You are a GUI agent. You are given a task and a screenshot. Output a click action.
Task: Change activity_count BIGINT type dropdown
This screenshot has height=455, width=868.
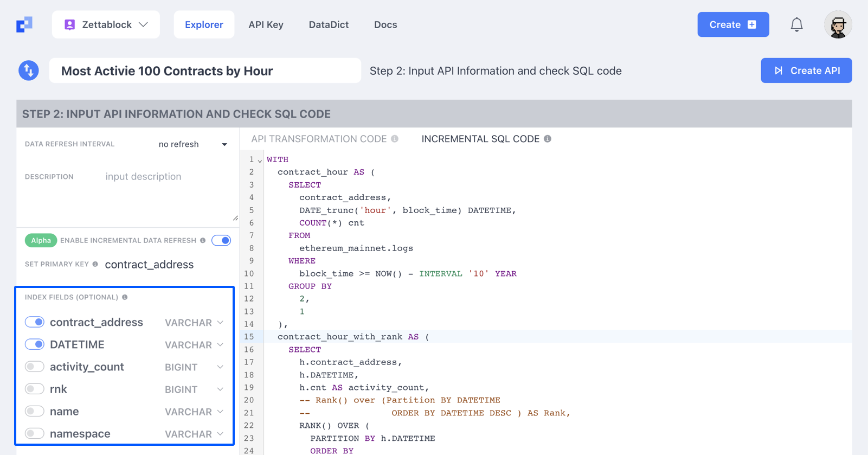194,367
